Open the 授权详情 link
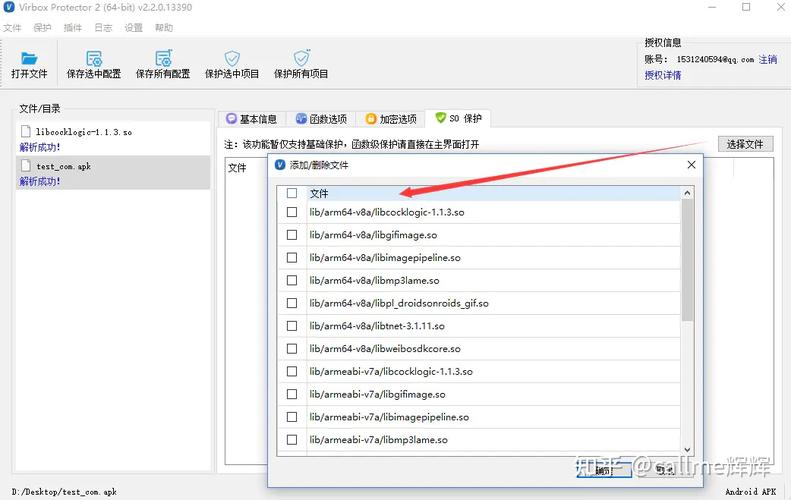 pos(662,75)
